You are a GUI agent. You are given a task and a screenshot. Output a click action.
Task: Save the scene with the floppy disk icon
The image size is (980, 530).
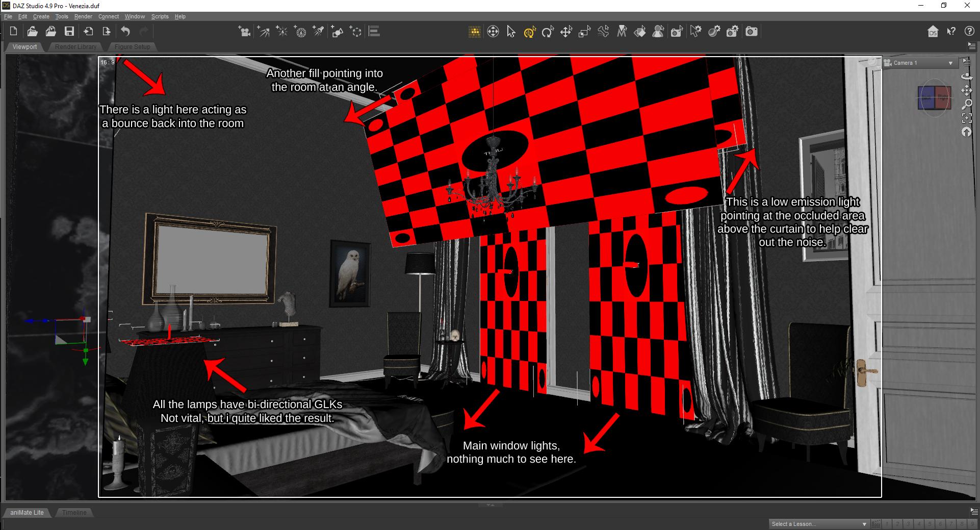69,32
